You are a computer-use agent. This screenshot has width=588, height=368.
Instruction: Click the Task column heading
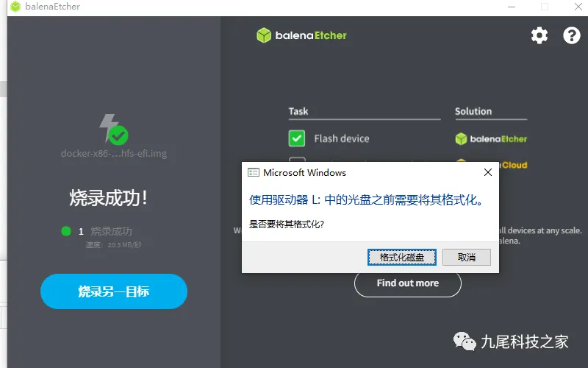pos(298,111)
